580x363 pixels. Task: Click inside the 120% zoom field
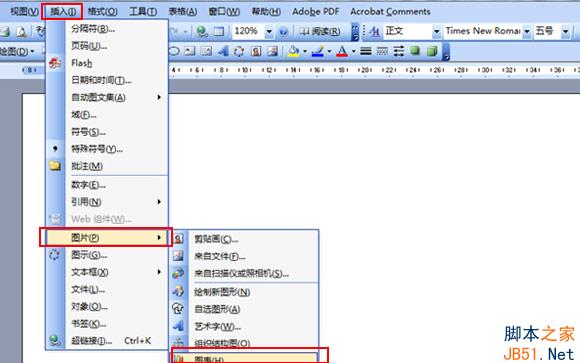pos(249,31)
